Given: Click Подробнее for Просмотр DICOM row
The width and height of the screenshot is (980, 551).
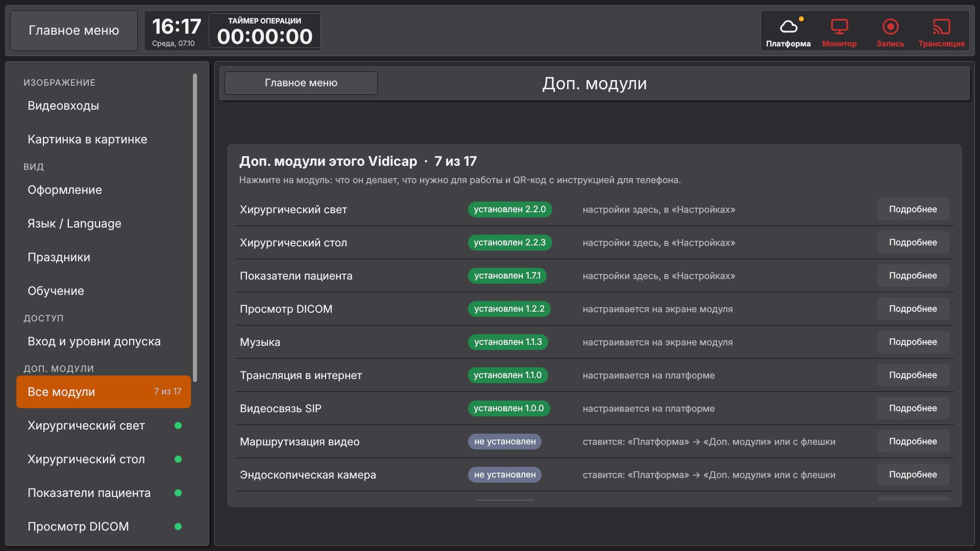Looking at the screenshot, I should point(913,309).
